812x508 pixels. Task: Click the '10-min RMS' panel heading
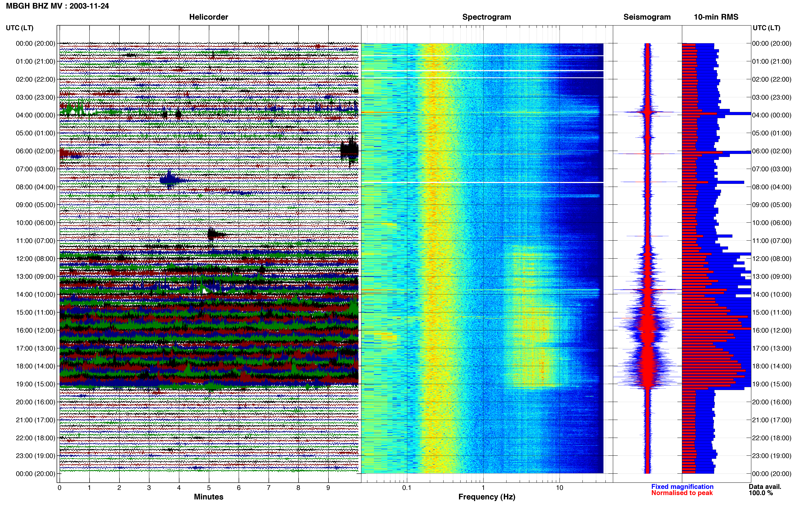pyautogui.click(x=716, y=17)
